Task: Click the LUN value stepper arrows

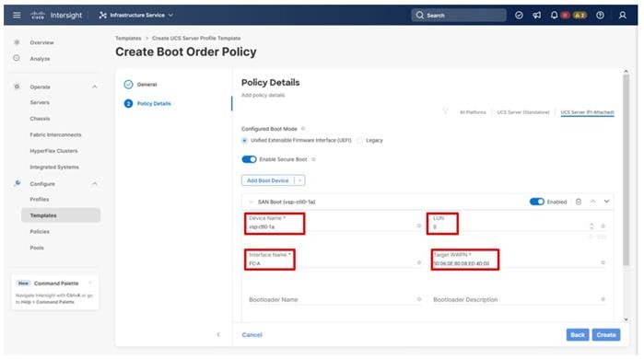Action: pyautogui.click(x=591, y=226)
